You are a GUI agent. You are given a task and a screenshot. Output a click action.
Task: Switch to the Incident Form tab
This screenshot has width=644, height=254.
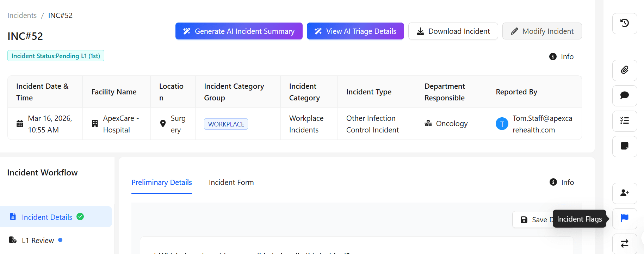click(231, 182)
